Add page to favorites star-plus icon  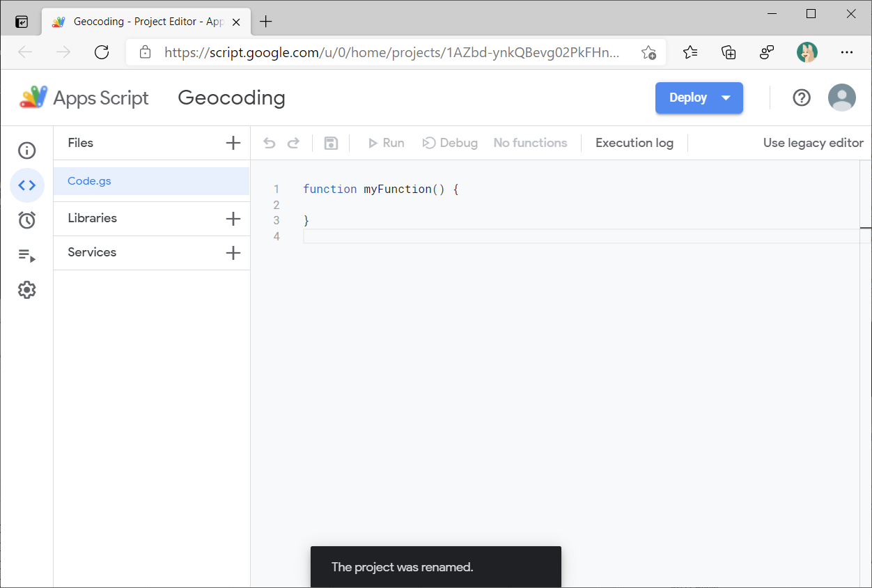tap(648, 52)
